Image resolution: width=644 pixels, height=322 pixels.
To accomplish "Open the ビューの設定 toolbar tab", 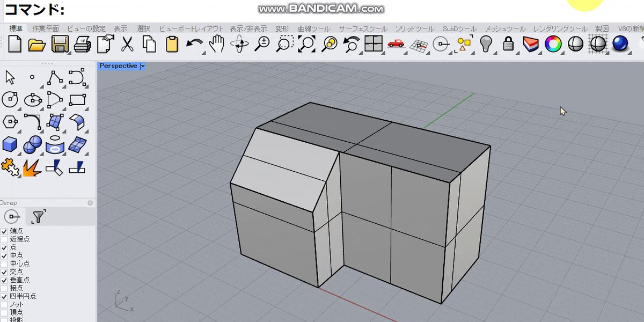I will (x=86, y=28).
